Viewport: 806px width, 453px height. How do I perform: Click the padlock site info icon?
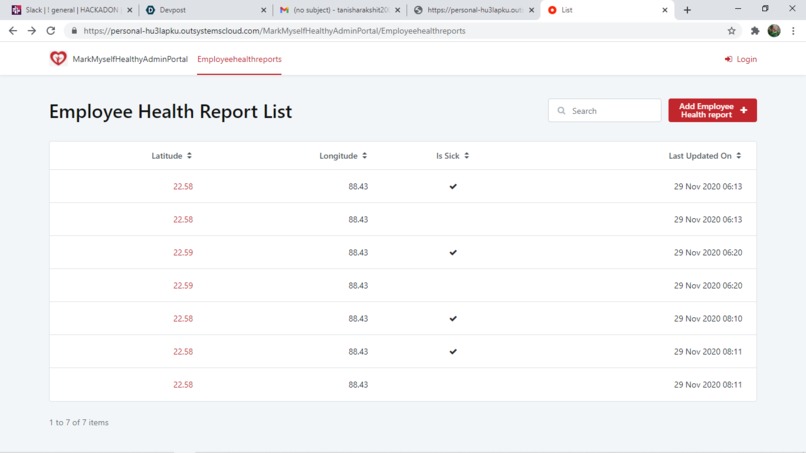click(75, 31)
